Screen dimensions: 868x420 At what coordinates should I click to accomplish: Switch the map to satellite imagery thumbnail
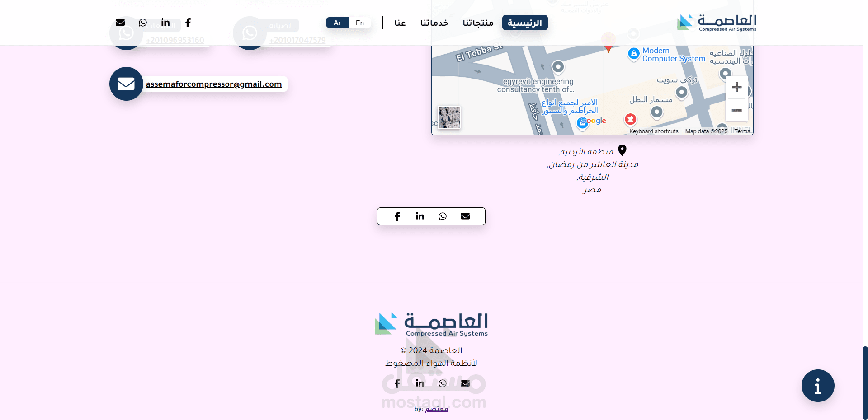tap(449, 117)
